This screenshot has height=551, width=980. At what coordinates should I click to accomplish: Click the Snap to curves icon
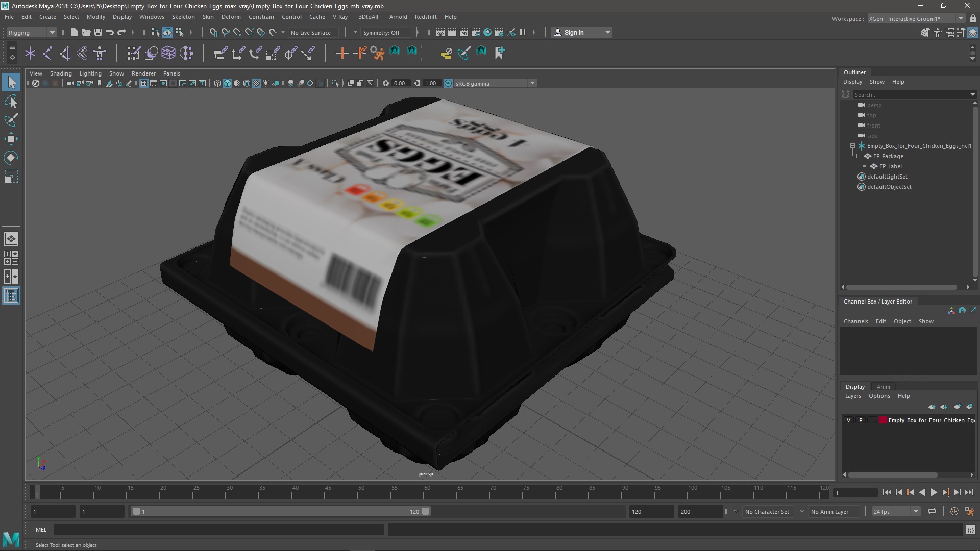225,32
